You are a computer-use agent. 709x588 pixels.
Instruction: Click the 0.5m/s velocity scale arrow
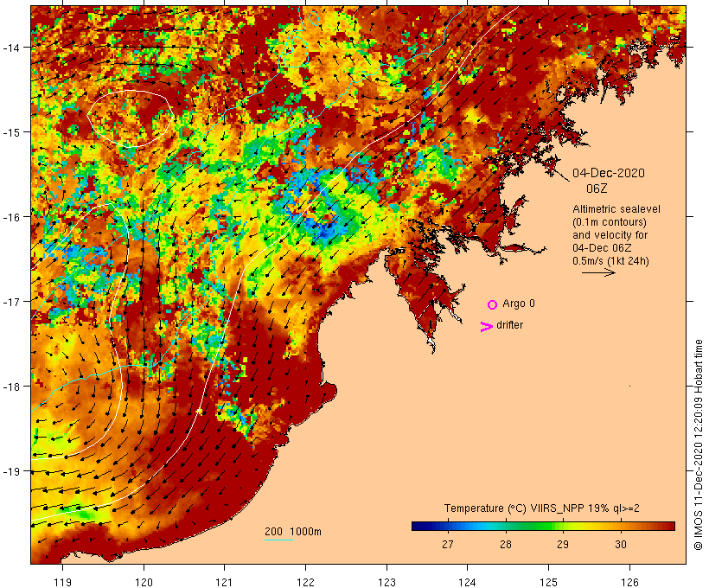(598, 272)
